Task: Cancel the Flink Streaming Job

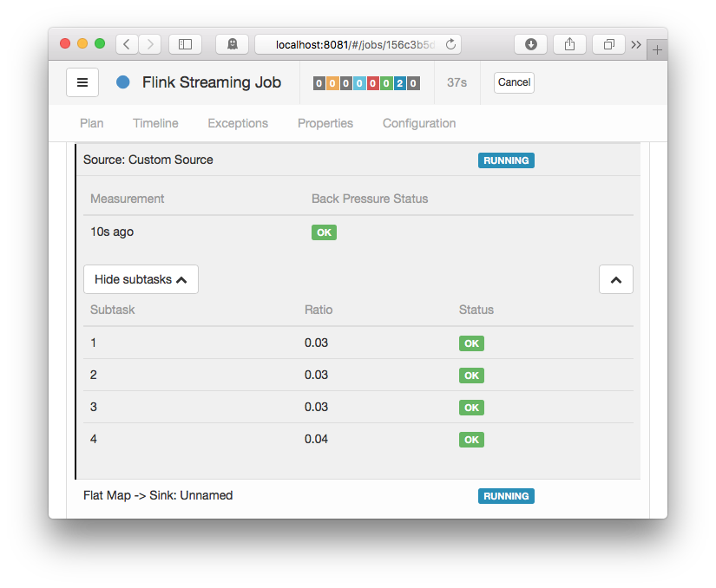Action: point(514,82)
